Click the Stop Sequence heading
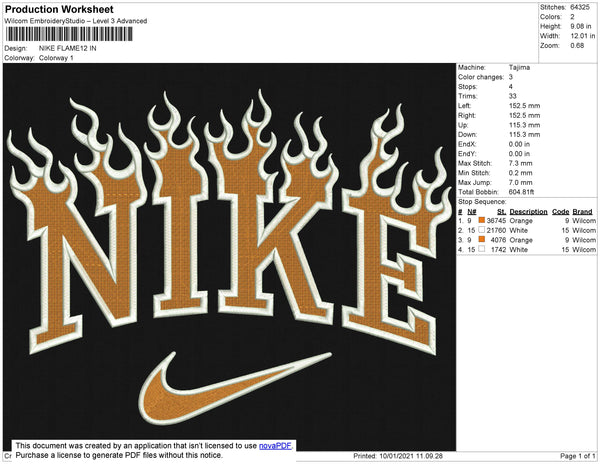This screenshot has height=464, width=600. point(482,202)
